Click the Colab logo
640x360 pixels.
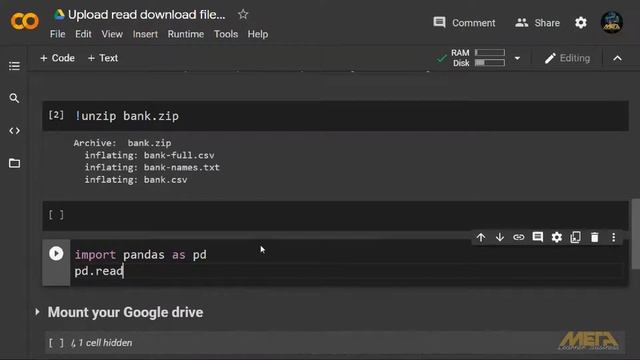(24, 21)
